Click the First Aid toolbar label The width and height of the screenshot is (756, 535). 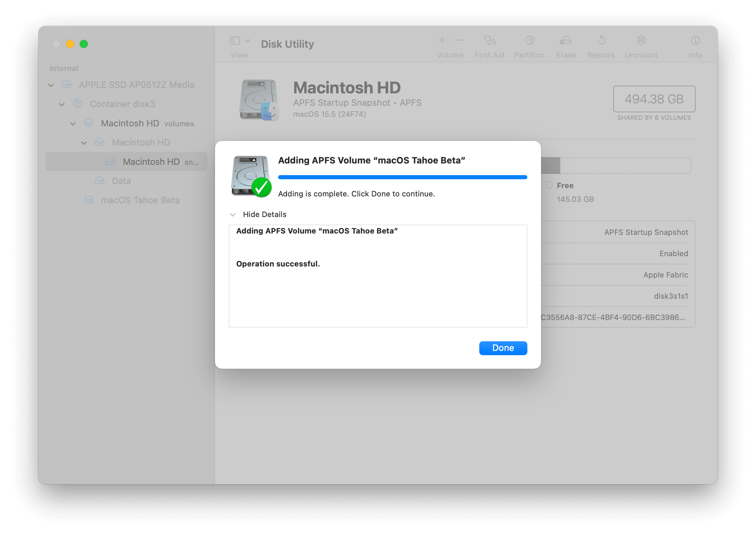click(x=490, y=55)
